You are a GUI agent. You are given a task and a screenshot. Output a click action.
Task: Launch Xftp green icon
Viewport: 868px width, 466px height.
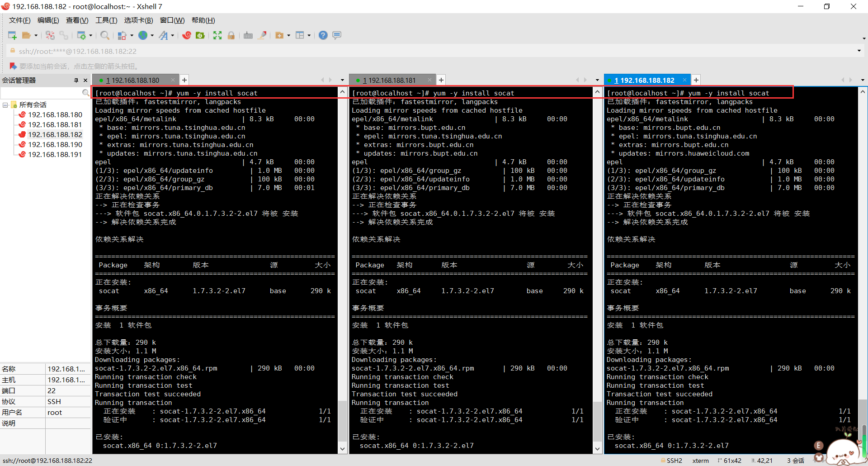pos(200,35)
